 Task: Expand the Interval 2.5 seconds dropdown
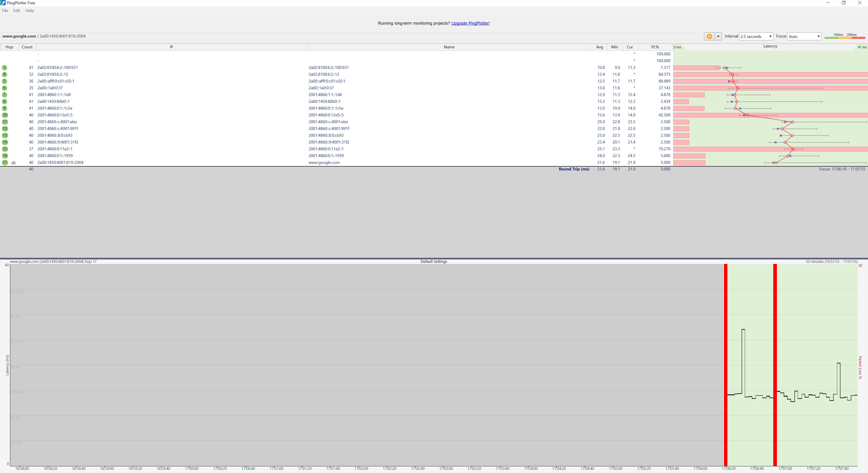click(756, 36)
